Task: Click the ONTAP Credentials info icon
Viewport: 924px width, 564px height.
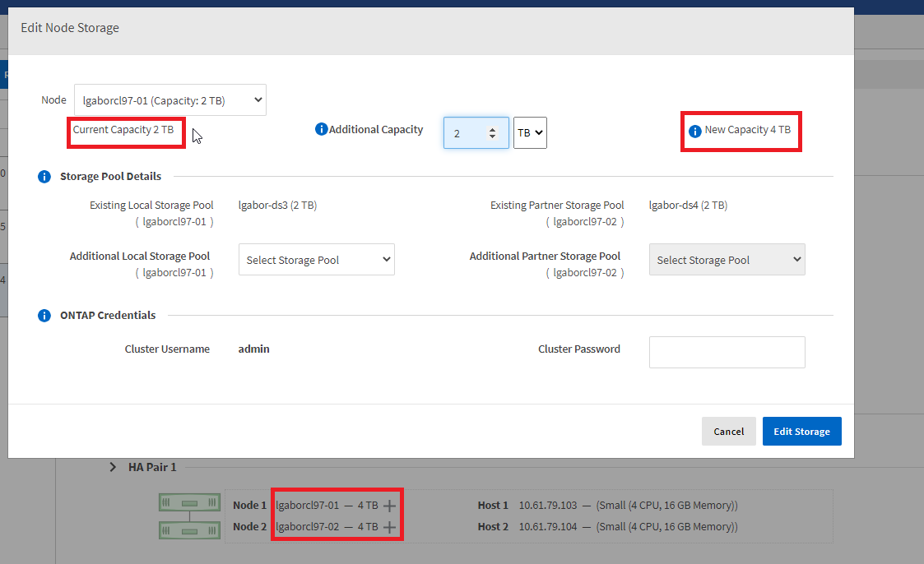Action: click(x=44, y=315)
